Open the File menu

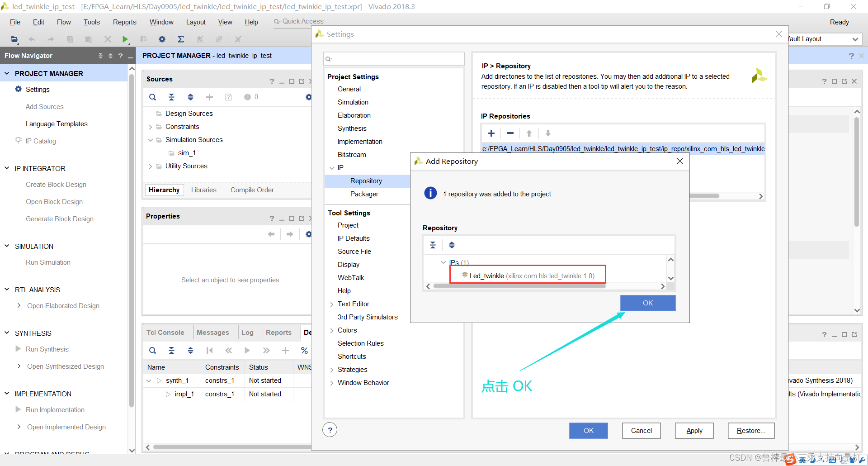click(x=15, y=22)
